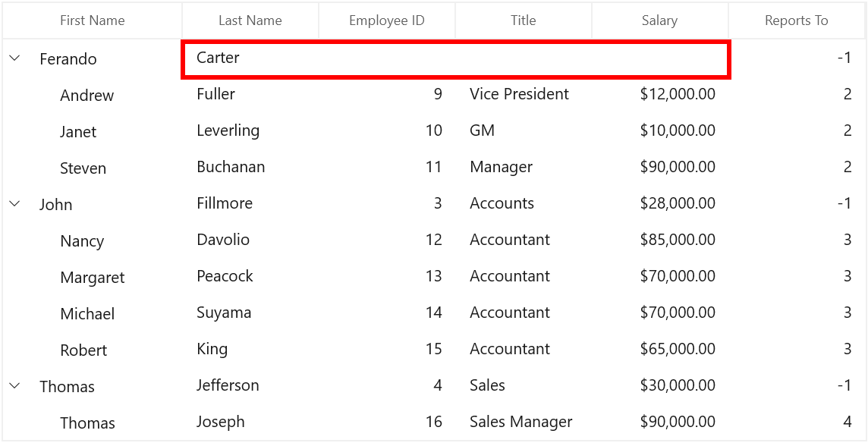The height and width of the screenshot is (443, 868).
Task: Click Ferando's Reports To value -1
Action: click(844, 58)
